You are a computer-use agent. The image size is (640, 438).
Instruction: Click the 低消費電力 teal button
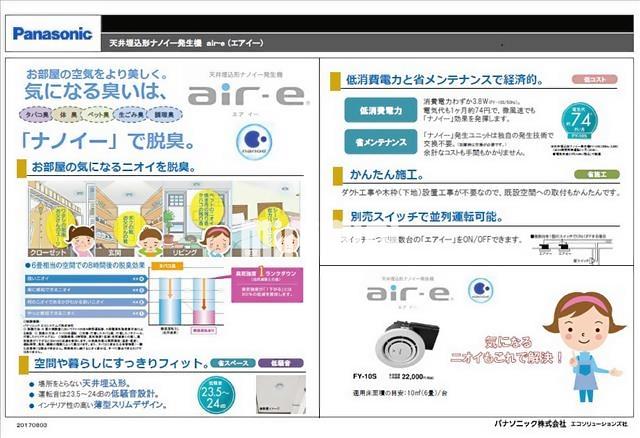[381, 110]
